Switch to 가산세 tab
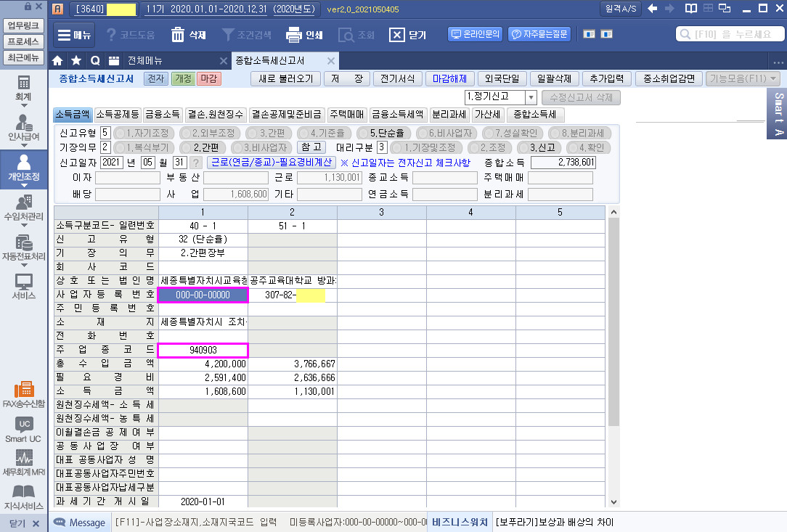This screenshot has width=787, height=532. coord(488,115)
